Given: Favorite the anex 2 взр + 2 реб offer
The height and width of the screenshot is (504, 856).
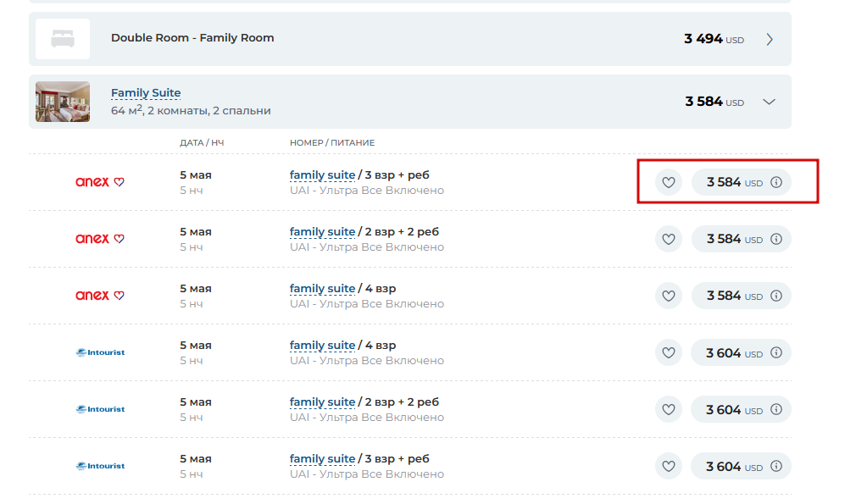Looking at the screenshot, I should click(x=668, y=239).
